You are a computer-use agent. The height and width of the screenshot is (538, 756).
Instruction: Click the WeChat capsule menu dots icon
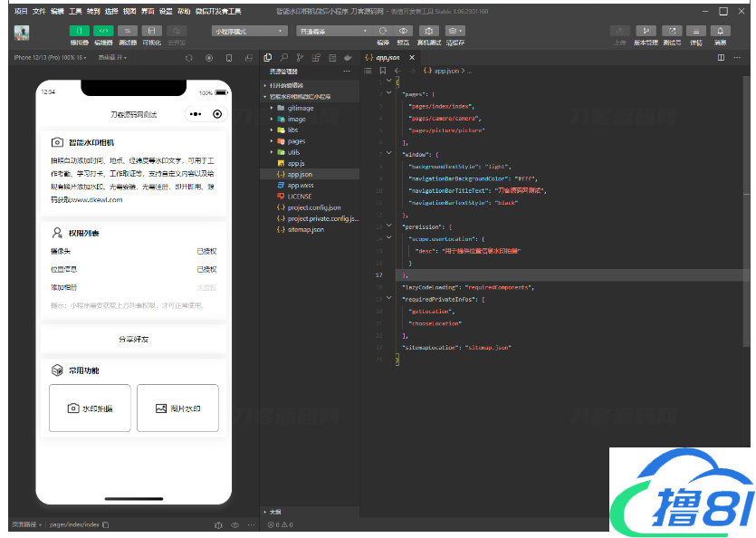point(195,114)
